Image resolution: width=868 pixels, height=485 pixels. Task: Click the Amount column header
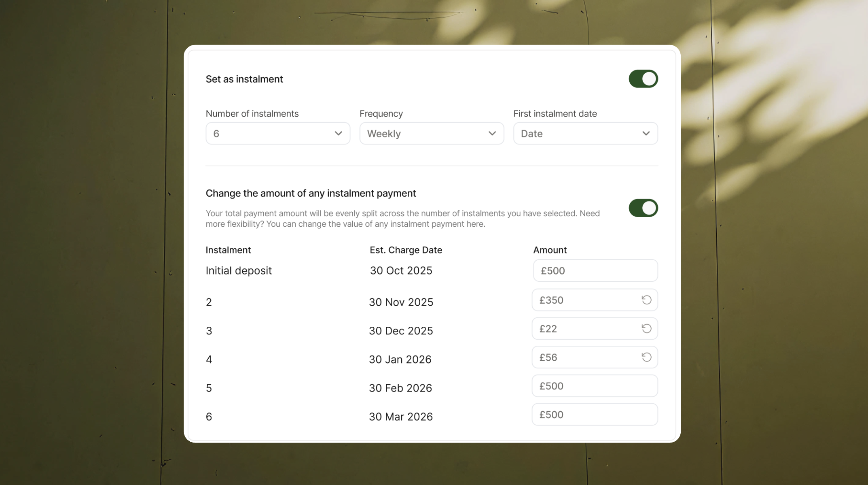point(550,250)
